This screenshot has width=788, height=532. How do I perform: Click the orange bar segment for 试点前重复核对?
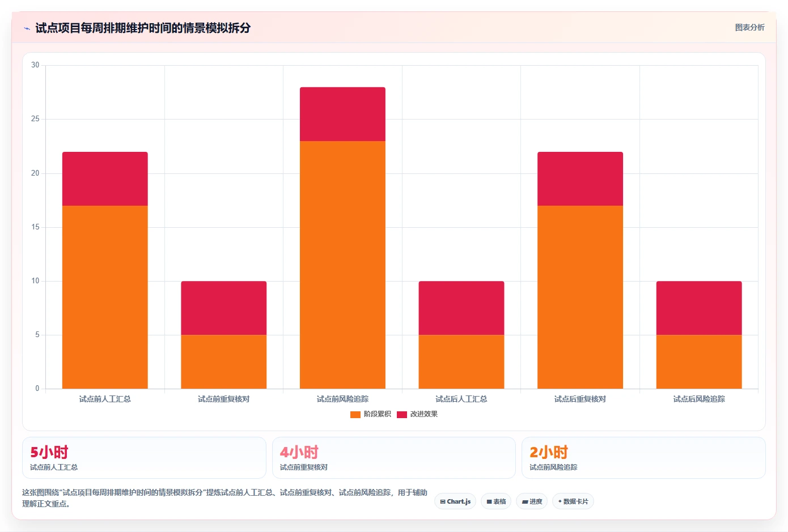tap(224, 361)
